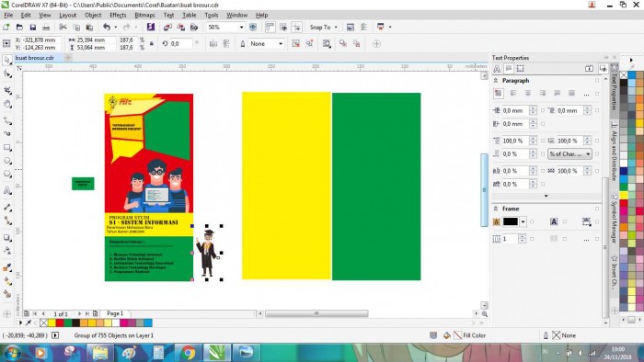
Task: Open the zoom level 50% dropdown
Action: click(241, 27)
